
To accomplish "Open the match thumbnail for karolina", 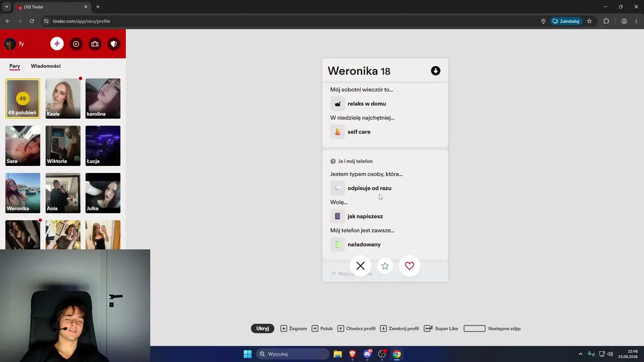I will point(103,99).
